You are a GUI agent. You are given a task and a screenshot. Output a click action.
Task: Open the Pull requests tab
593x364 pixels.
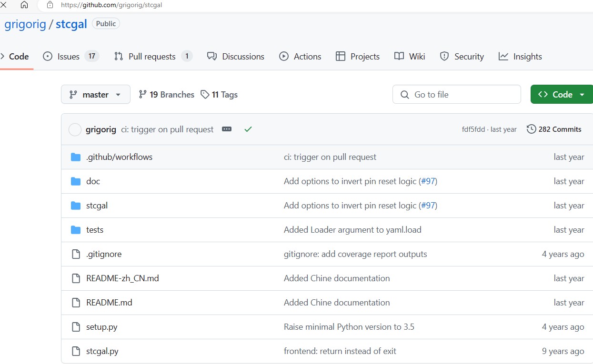click(153, 56)
